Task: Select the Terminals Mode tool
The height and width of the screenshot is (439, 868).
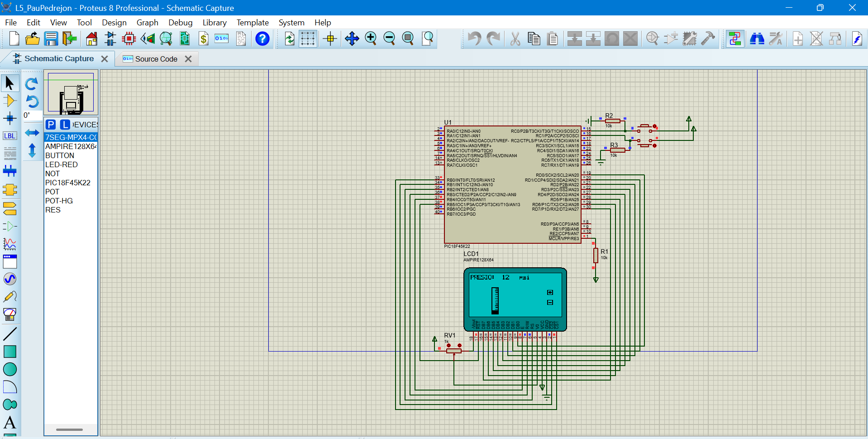Action: (x=10, y=208)
